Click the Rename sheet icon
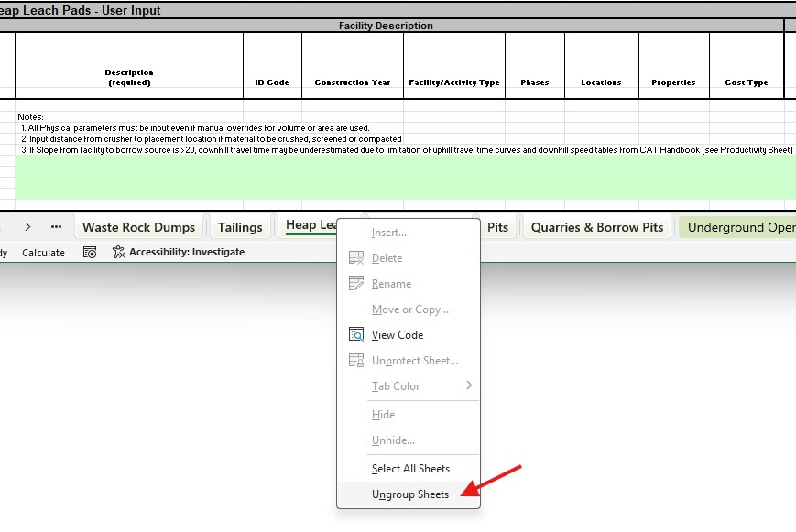 click(356, 283)
